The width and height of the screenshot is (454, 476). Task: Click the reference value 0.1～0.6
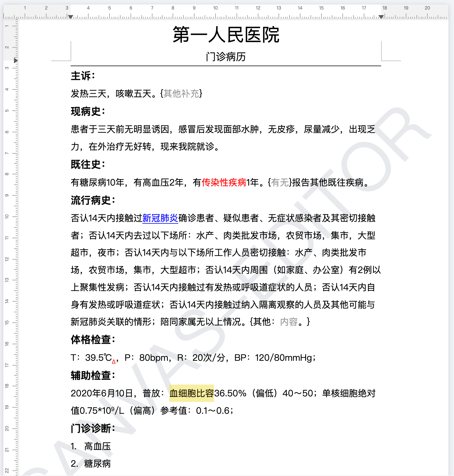click(x=213, y=411)
